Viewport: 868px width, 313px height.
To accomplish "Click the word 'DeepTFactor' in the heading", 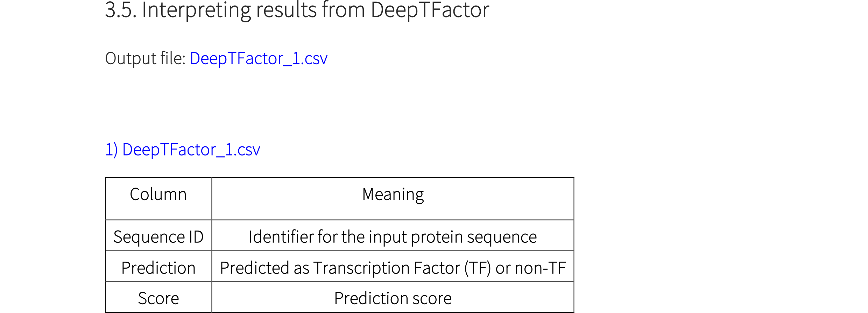I will pos(430,10).
